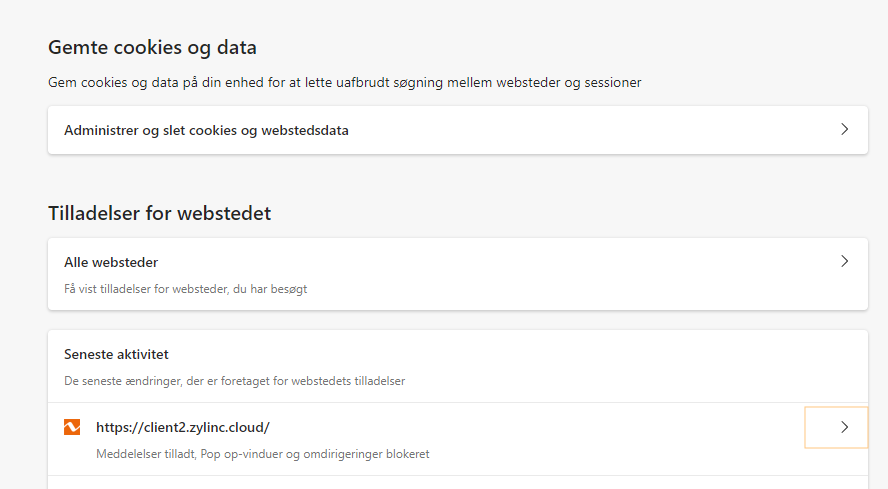This screenshot has width=888, height=489.
Task: Click the Tilladelser for webstedet heading
Action: [x=160, y=213]
